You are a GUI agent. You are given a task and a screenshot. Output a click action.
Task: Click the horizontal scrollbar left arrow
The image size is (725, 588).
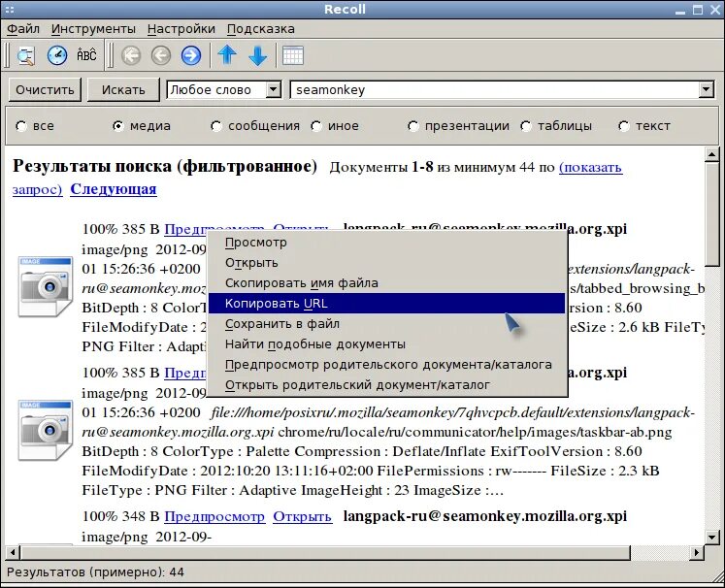13,552
